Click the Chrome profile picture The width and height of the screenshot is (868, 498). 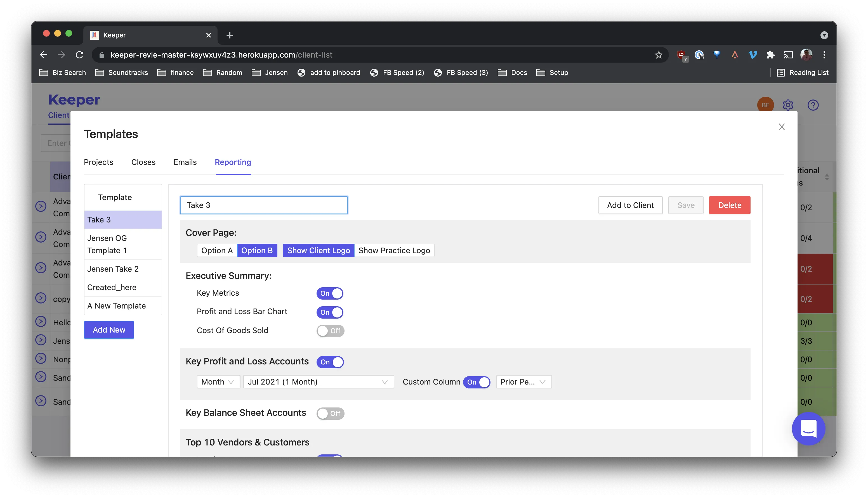click(x=806, y=55)
